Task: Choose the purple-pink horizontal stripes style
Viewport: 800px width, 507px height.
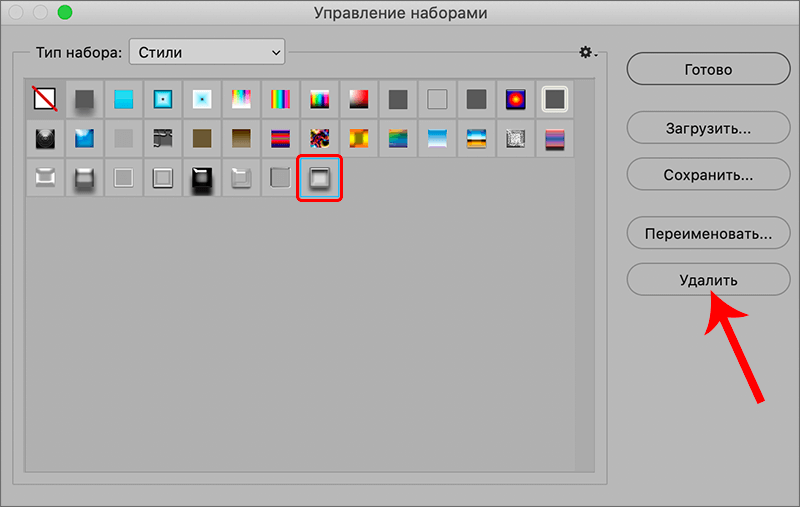Action: [x=555, y=138]
